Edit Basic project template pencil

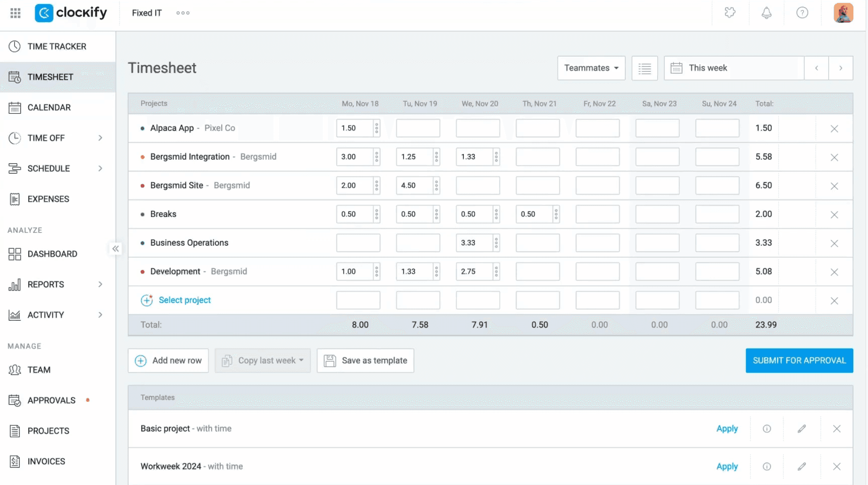point(801,429)
